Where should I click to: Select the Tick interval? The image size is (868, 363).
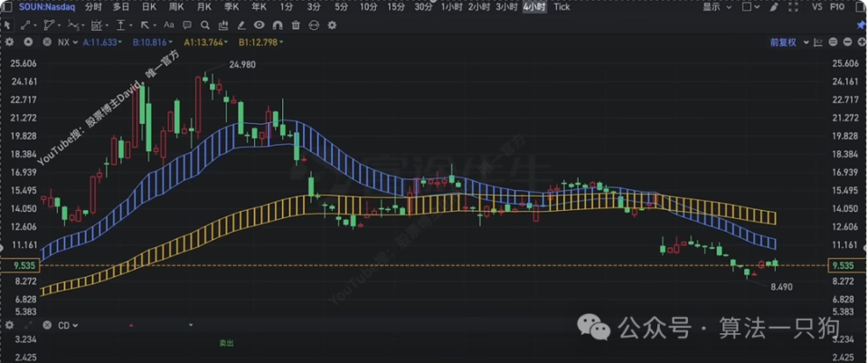click(x=561, y=7)
